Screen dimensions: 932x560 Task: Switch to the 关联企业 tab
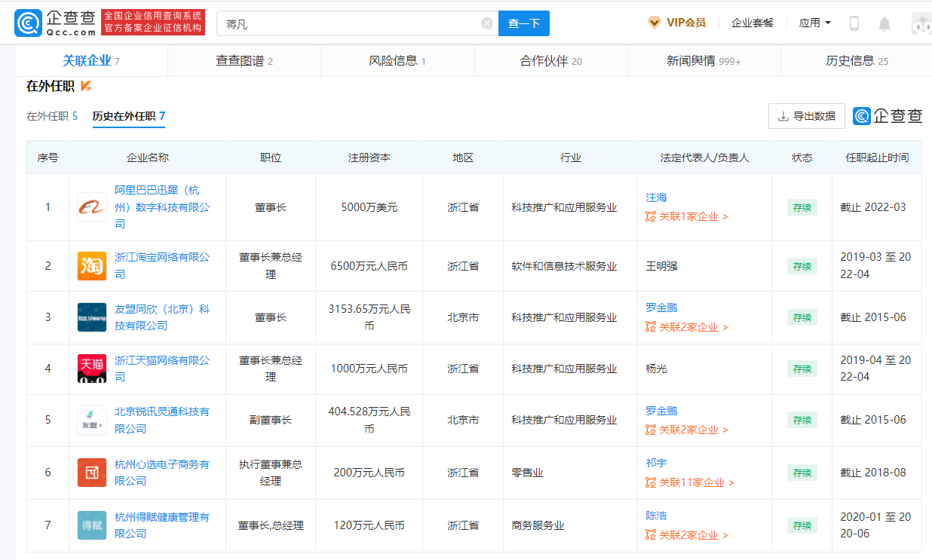point(91,61)
